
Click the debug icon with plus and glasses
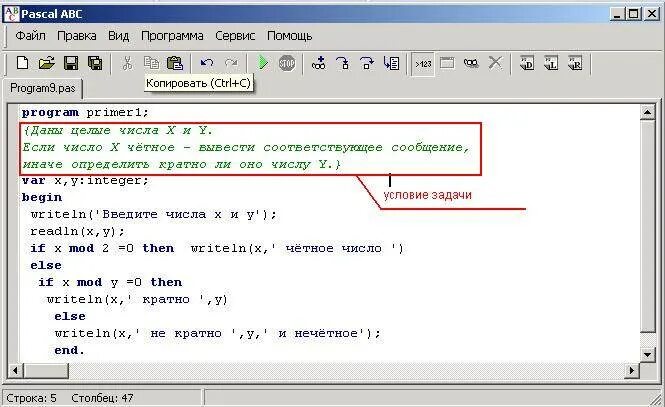[x=319, y=63]
